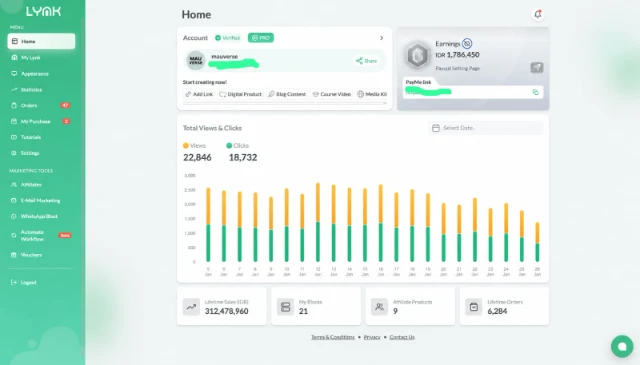Viewport: 640px width, 365px height.
Task: Click the Orders 47 badge
Action: (x=65, y=105)
